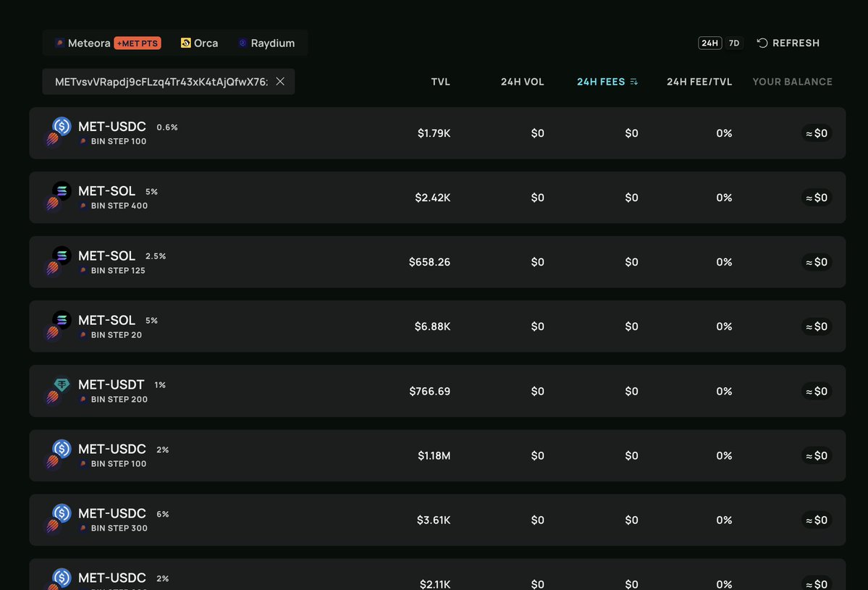Select the Meteora tab

tap(108, 43)
